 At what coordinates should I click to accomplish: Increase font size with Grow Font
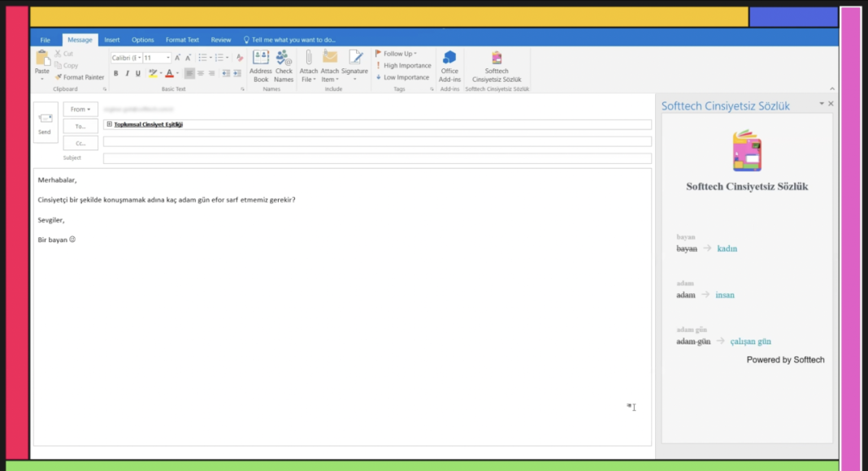177,58
